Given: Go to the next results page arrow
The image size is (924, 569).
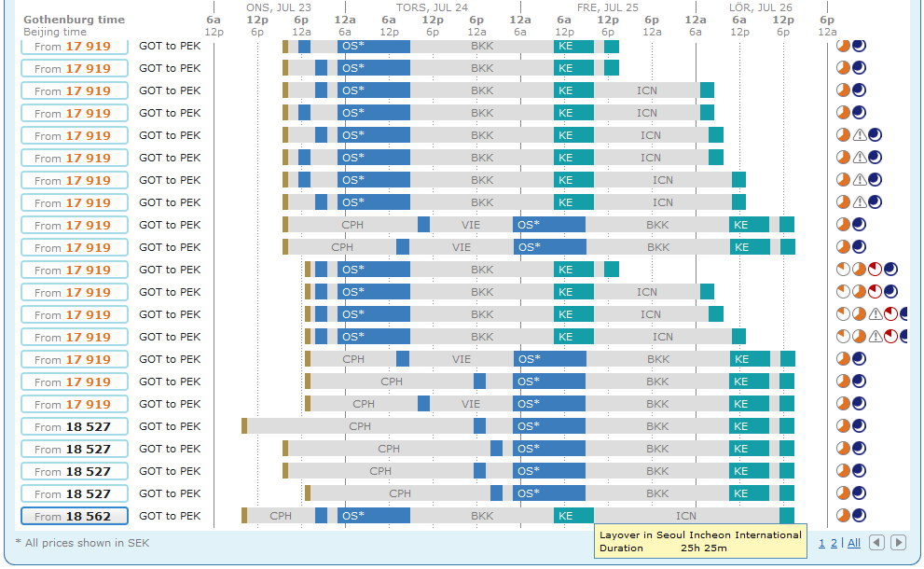Looking at the screenshot, I should pos(898,543).
